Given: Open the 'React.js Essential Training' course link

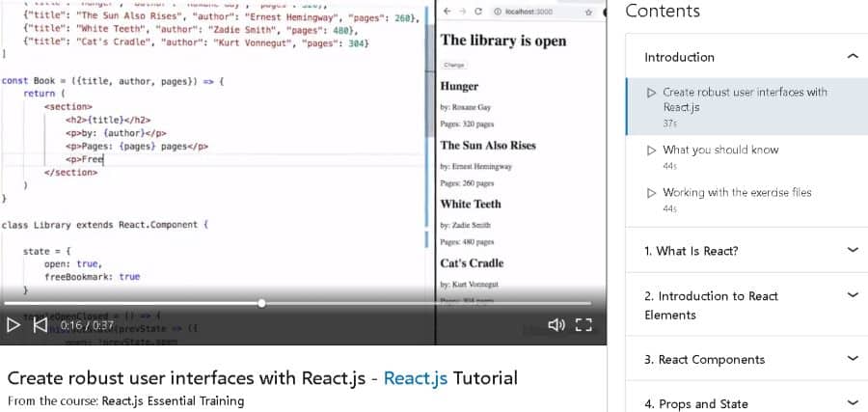Looking at the screenshot, I should tap(173, 401).
